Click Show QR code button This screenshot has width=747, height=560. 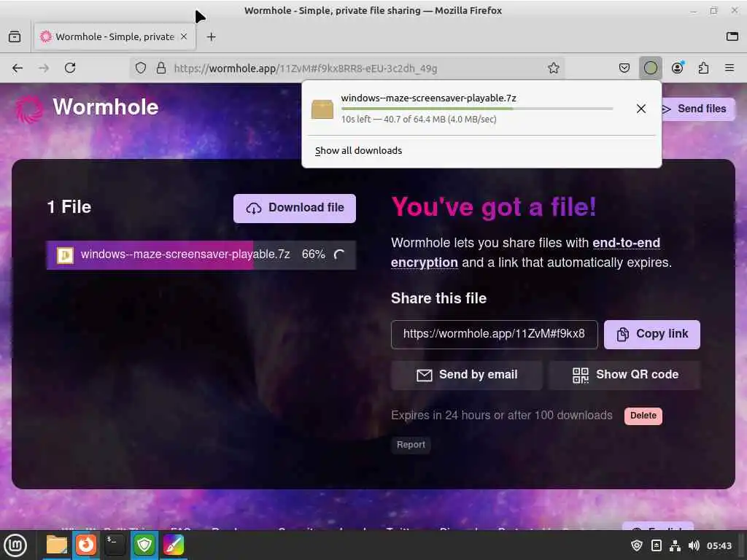coord(624,375)
